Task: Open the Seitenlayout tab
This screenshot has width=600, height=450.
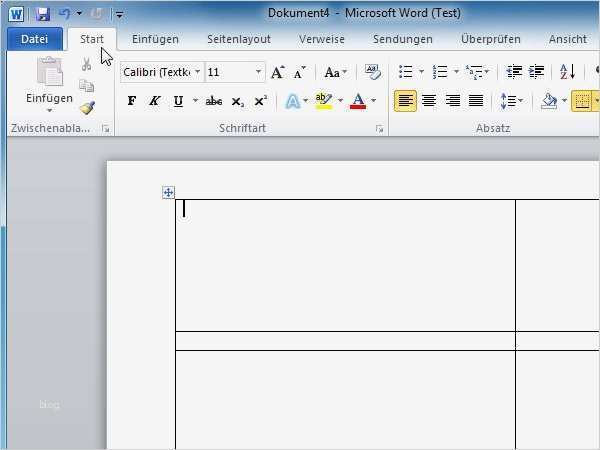Action: click(x=239, y=39)
